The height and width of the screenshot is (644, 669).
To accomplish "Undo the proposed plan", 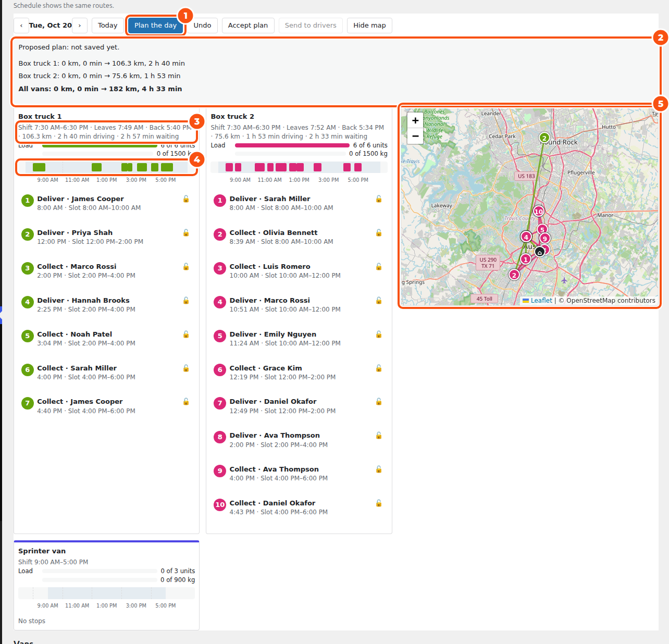I will click(202, 26).
